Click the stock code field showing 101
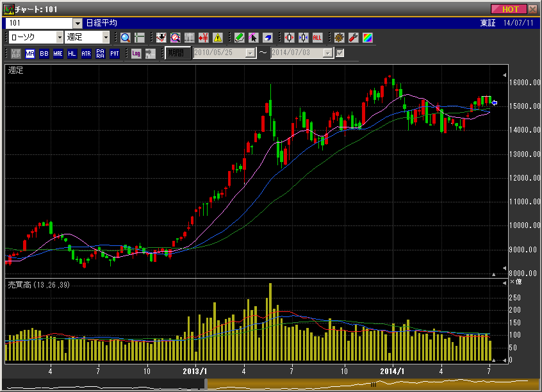 coord(38,23)
